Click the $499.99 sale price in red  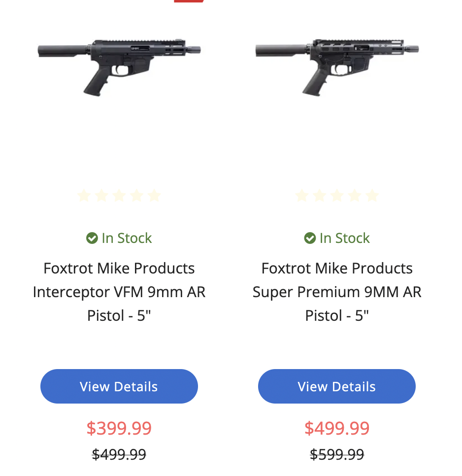pyautogui.click(x=337, y=428)
